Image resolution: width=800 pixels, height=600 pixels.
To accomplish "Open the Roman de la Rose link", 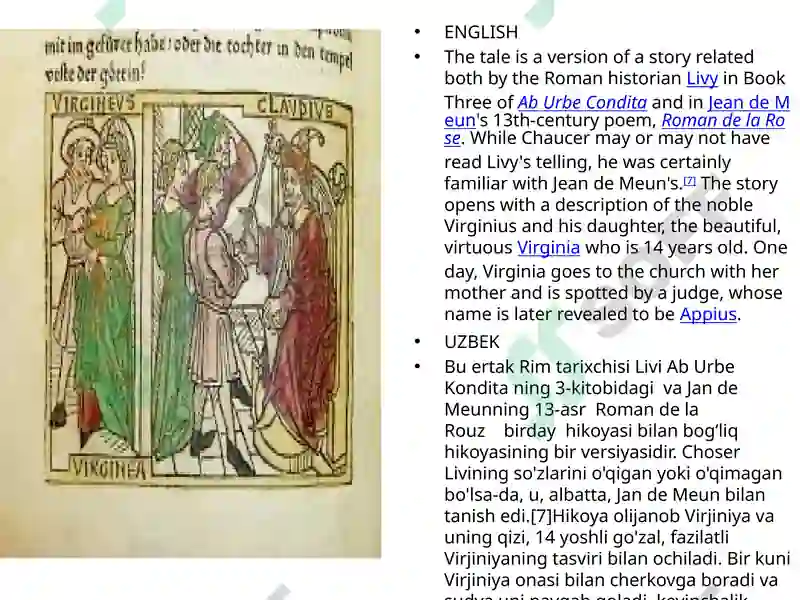I will point(723,120).
